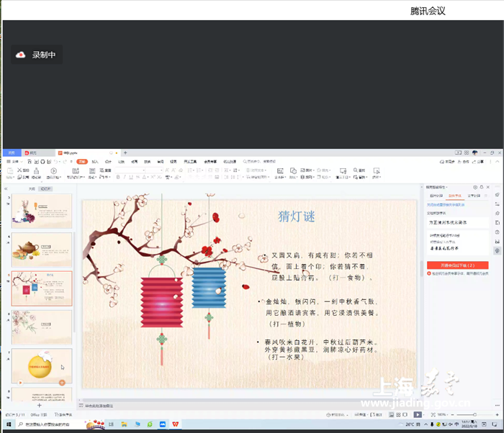
Task: Toggle Superscript formatting
Action: coord(153,177)
